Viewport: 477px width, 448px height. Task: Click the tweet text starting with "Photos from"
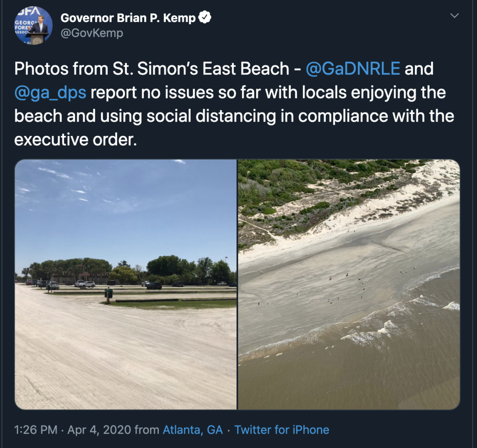(x=234, y=104)
